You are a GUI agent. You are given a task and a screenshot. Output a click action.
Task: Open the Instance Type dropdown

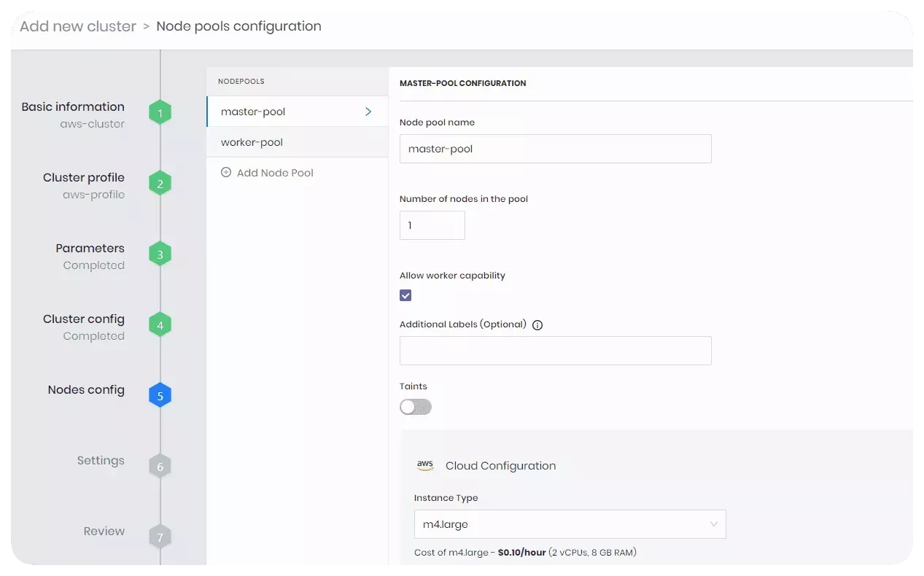click(x=570, y=524)
